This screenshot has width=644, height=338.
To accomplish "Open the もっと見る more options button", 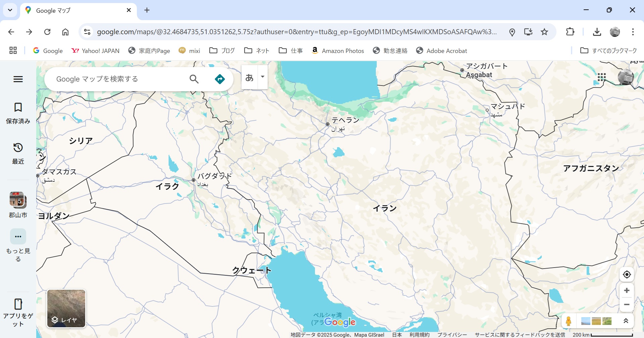I will tap(18, 245).
